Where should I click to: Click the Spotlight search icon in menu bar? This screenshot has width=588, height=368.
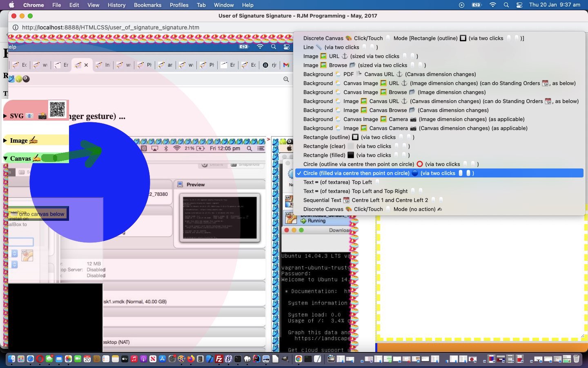click(506, 5)
